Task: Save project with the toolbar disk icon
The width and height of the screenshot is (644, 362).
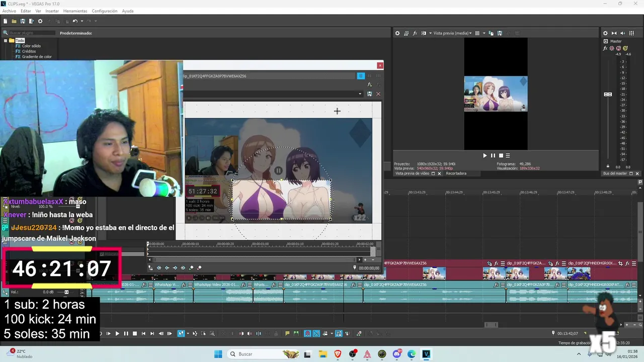Action: [23, 21]
